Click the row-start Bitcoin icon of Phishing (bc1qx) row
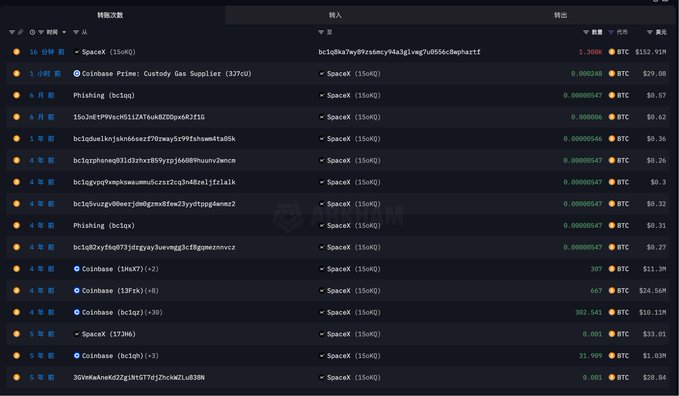 [x=16, y=225]
